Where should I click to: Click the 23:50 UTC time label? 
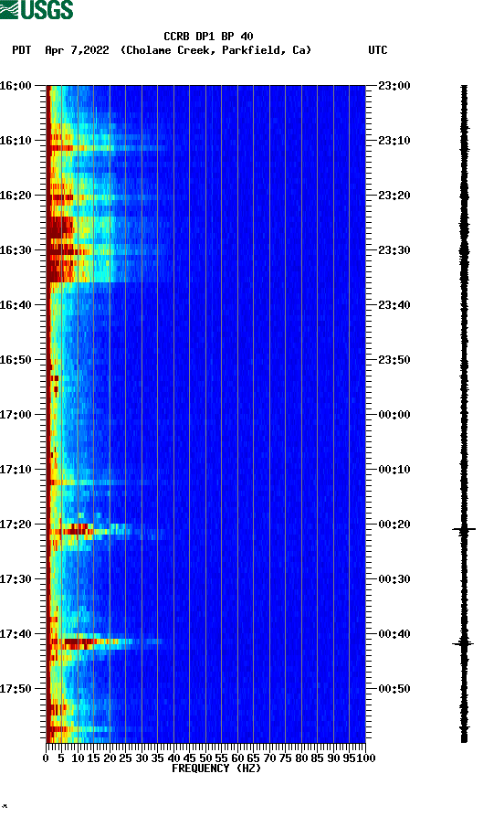pos(394,360)
